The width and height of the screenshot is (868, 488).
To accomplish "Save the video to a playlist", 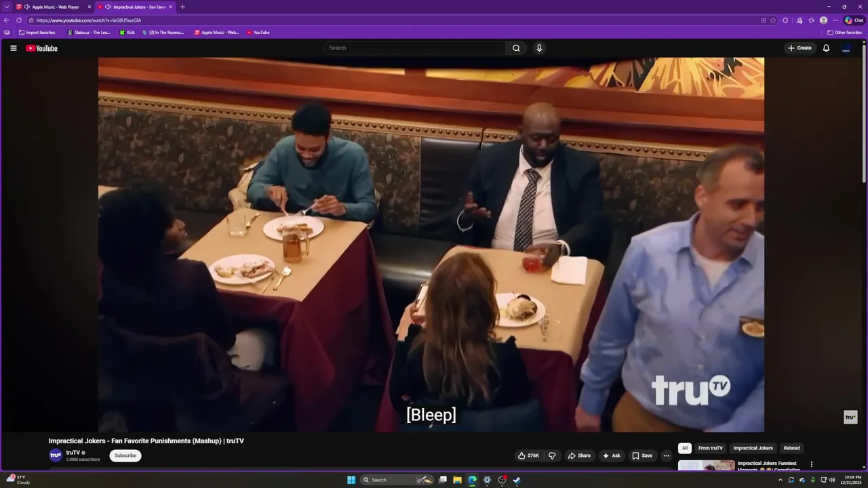I will [642, 455].
